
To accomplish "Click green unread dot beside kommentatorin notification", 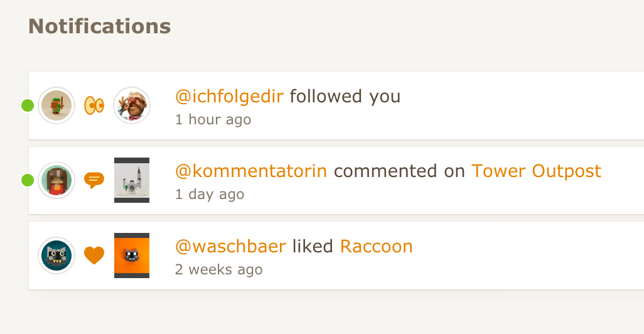I will 28,180.
